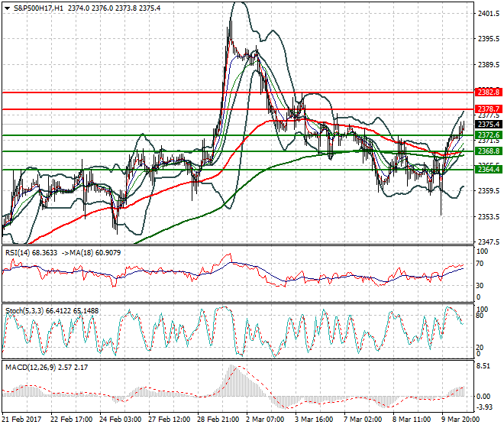Image resolution: width=504 pixels, height=428 pixels.
Task: Click the MACD 0.00 scale value
Action: [x=483, y=397]
